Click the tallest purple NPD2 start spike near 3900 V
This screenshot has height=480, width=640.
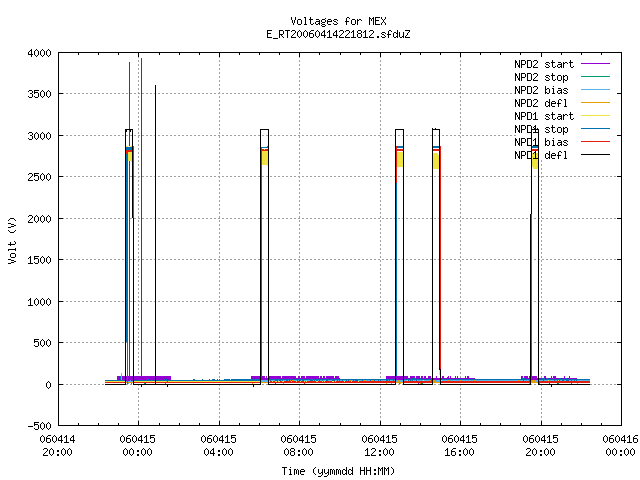click(x=141, y=216)
